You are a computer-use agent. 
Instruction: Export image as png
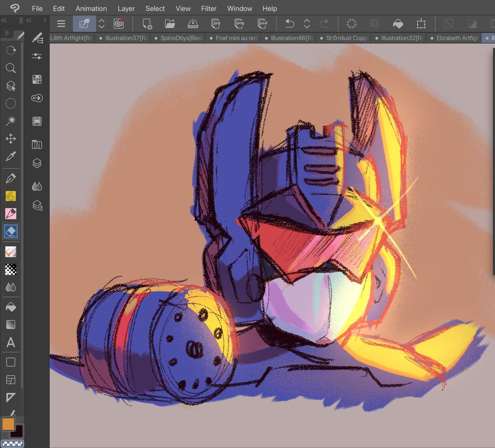240,24
